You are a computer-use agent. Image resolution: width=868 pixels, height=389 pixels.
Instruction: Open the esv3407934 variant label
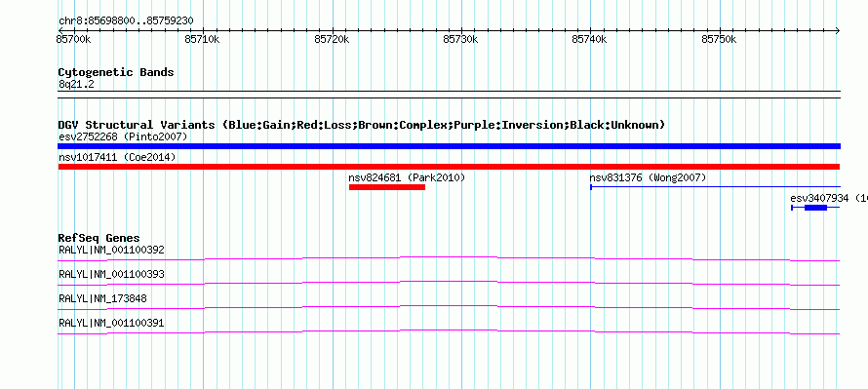[x=829, y=198]
